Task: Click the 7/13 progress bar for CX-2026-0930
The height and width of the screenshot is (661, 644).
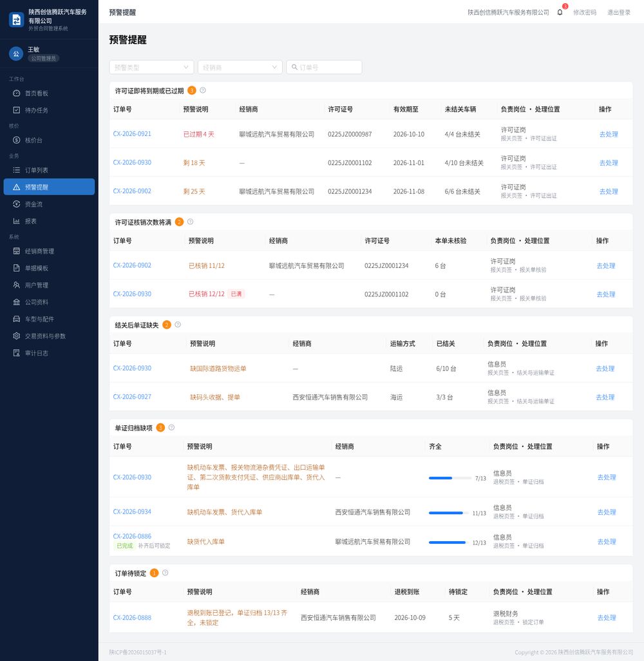Action: 450,478
